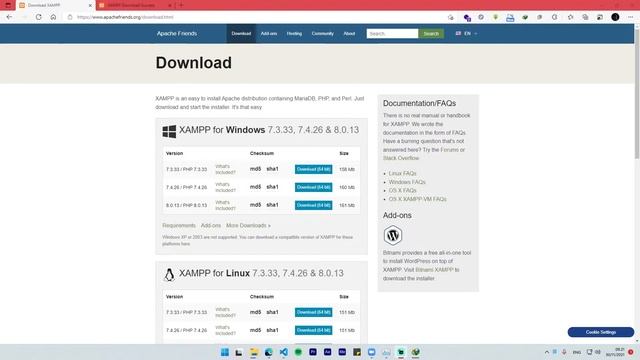640x360 pixels.
Task: Open Sticky Notes from the taskbar
Action: coord(357,352)
